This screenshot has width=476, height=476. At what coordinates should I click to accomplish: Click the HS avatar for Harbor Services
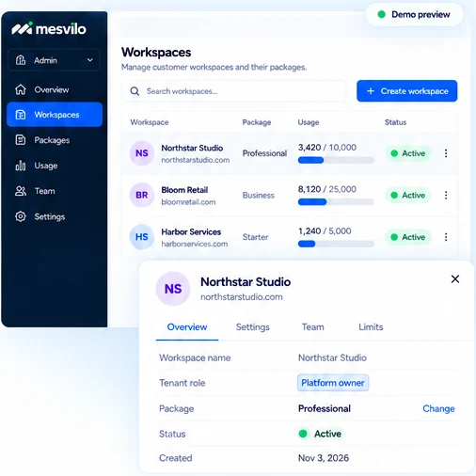142,237
